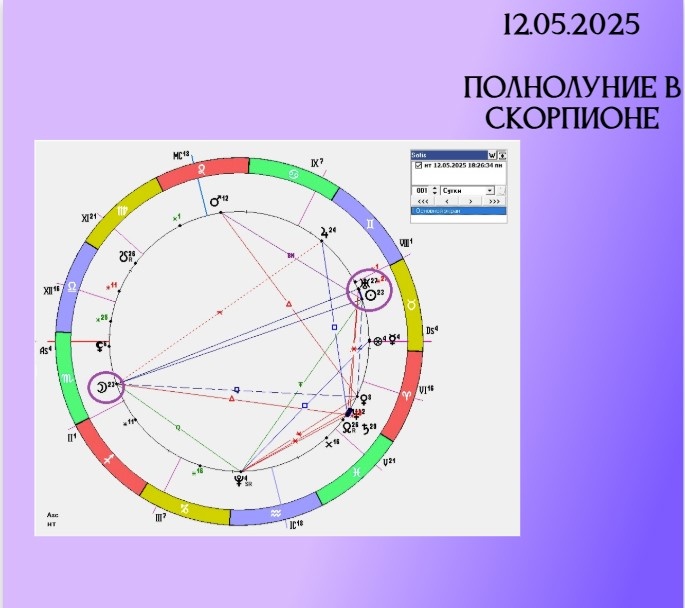
Task: Click the 001 step stepper arrows
Action: pyautogui.click(x=434, y=191)
